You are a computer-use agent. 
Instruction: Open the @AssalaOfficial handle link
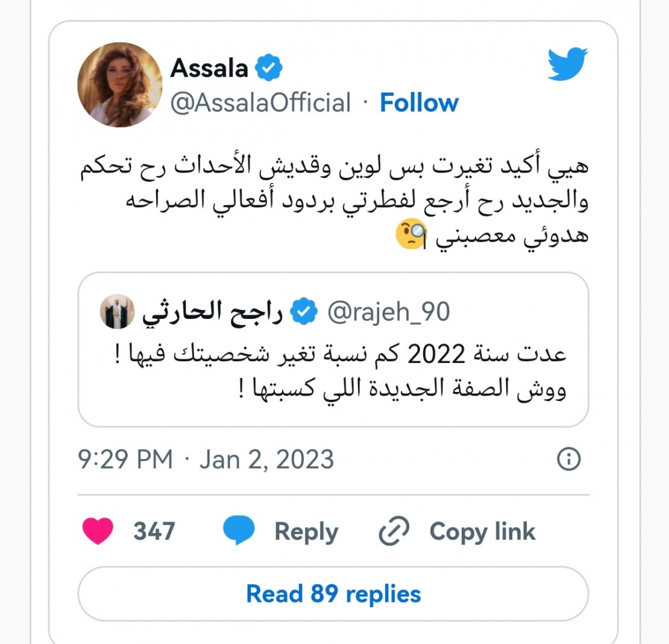click(260, 103)
